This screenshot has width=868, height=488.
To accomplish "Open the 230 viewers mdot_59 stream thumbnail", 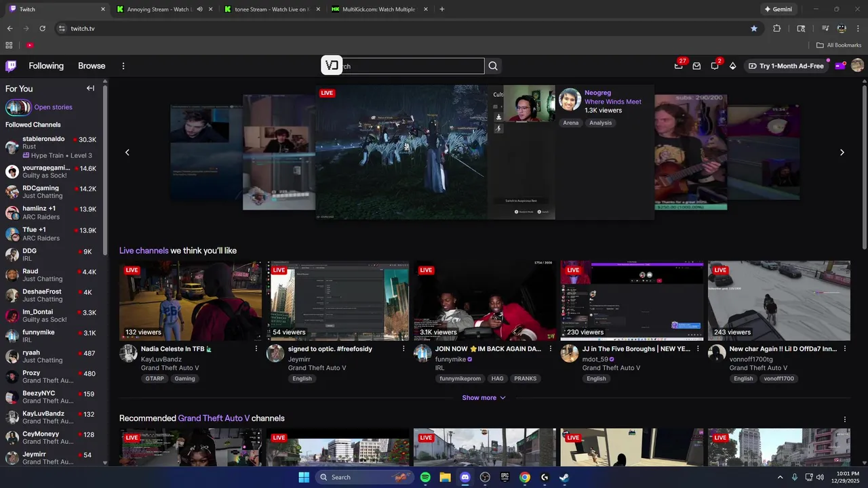I will point(632,301).
